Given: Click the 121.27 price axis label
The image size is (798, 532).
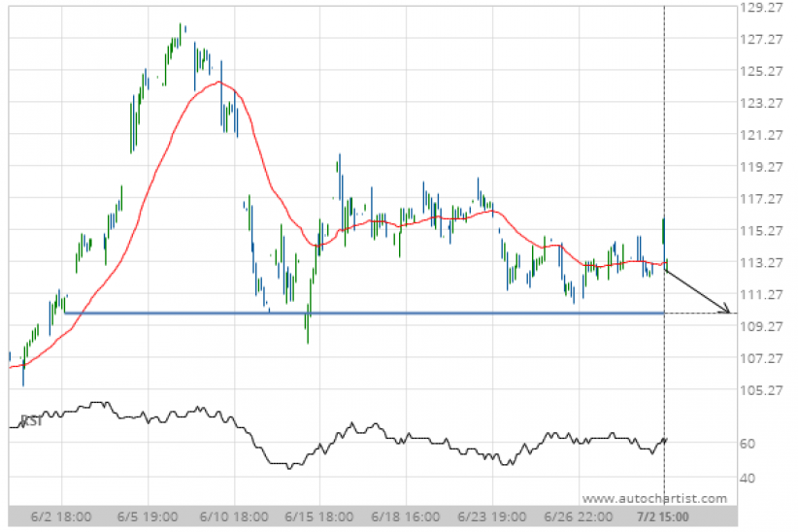Looking at the screenshot, I should coord(761,135).
